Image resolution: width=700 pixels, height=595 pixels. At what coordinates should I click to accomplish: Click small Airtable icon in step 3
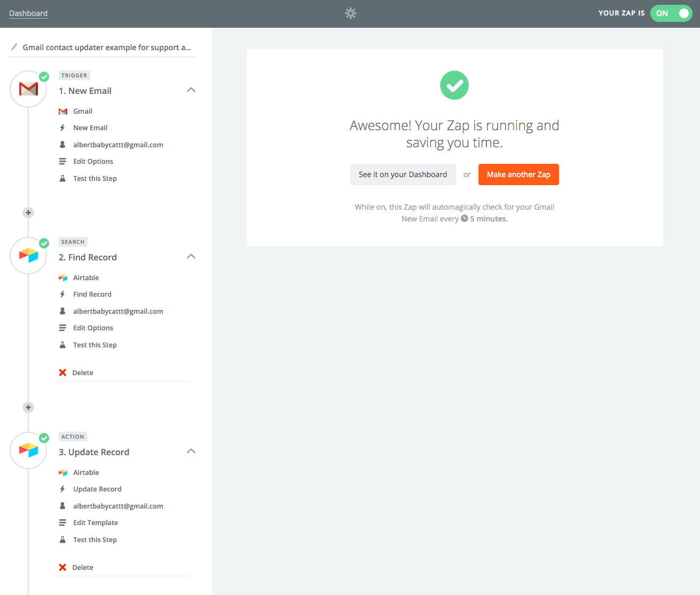point(63,473)
